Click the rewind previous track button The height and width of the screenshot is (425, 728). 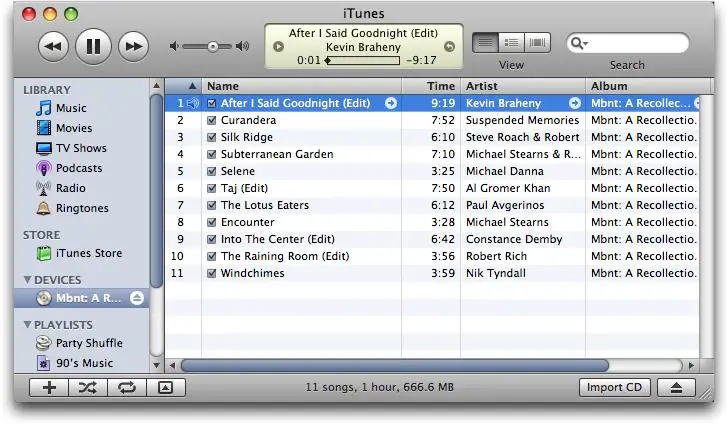click(53, 46)
